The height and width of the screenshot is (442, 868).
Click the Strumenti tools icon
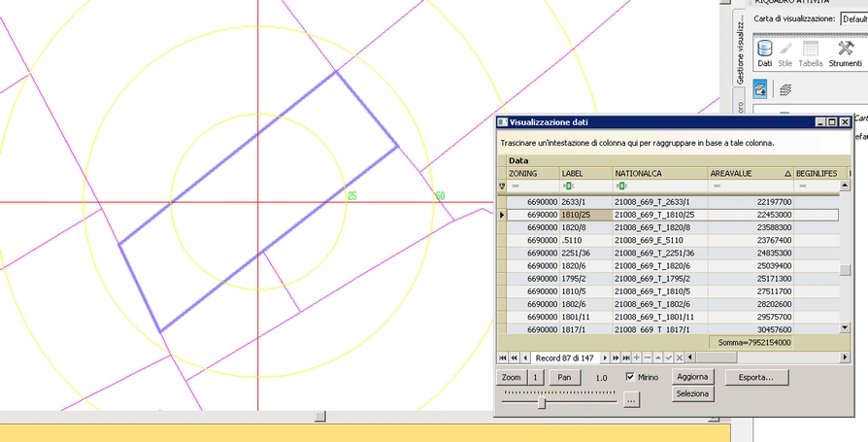click(x=845, y=49)
